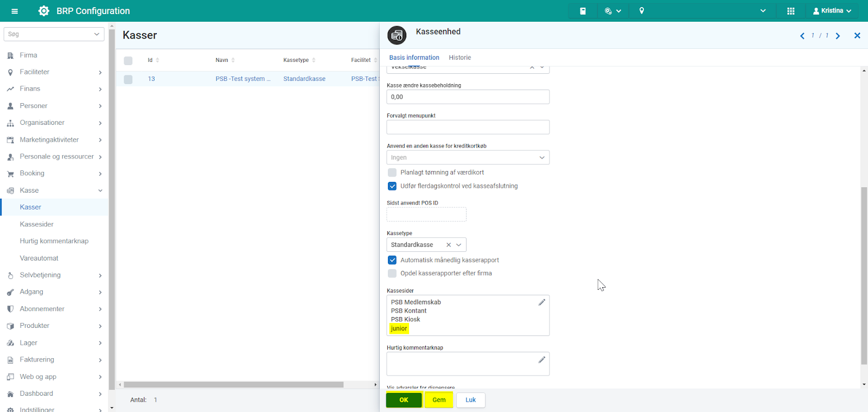Viewport: 868px width, 412px height.
Task: Click the Organisationer hierarchy icon
Action: click(x=10, y=123)
